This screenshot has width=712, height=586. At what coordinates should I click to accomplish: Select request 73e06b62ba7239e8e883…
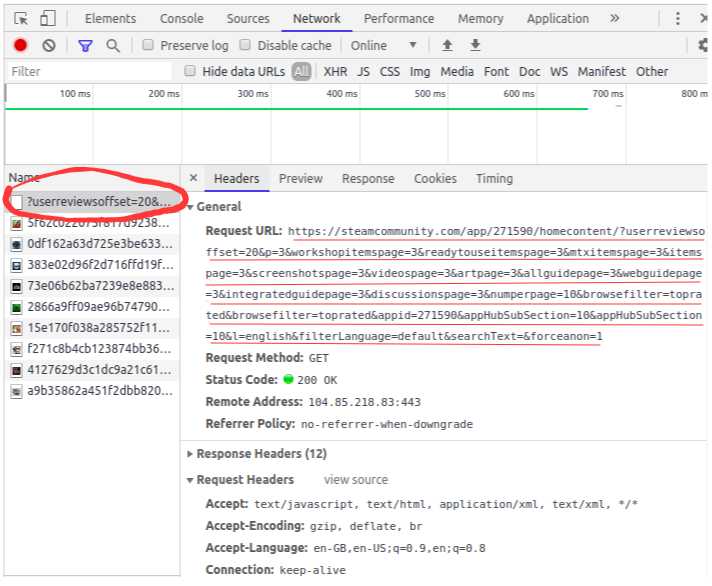point(93,286)
